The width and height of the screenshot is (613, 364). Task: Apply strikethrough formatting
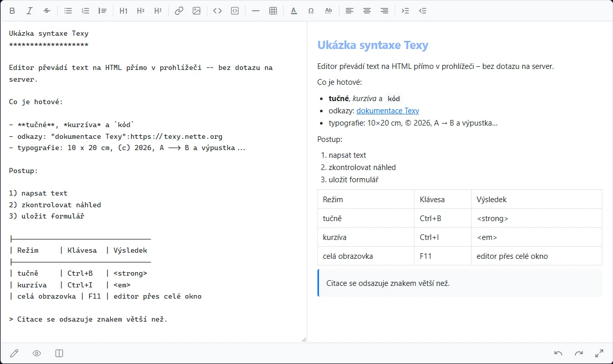[47, 11]
